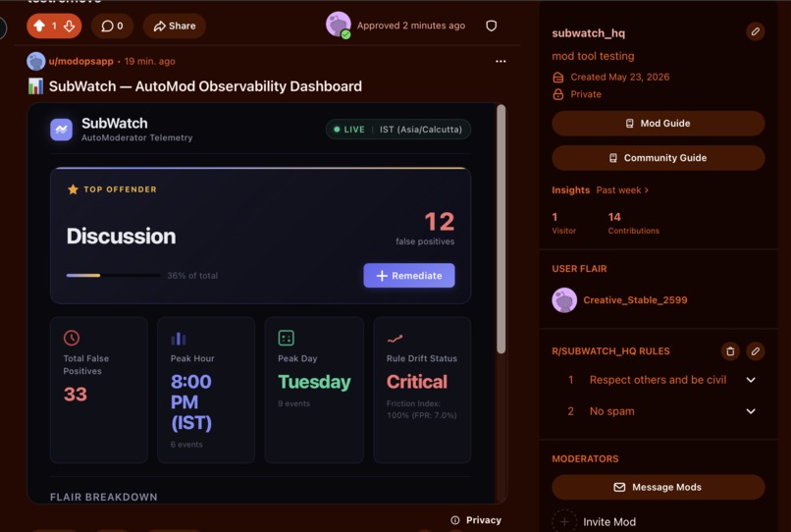Click the 6 events label under Peak Hour
Viewport: 791px width, 532px height.
[x=186, y=445]
